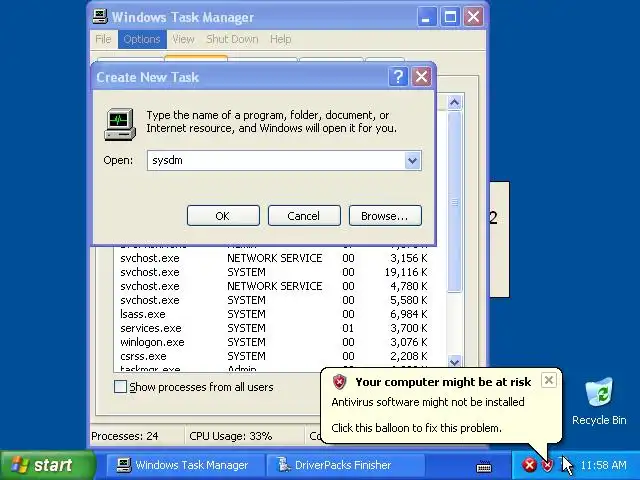
Task: Open the Options menu
Action: pos(142,39)
